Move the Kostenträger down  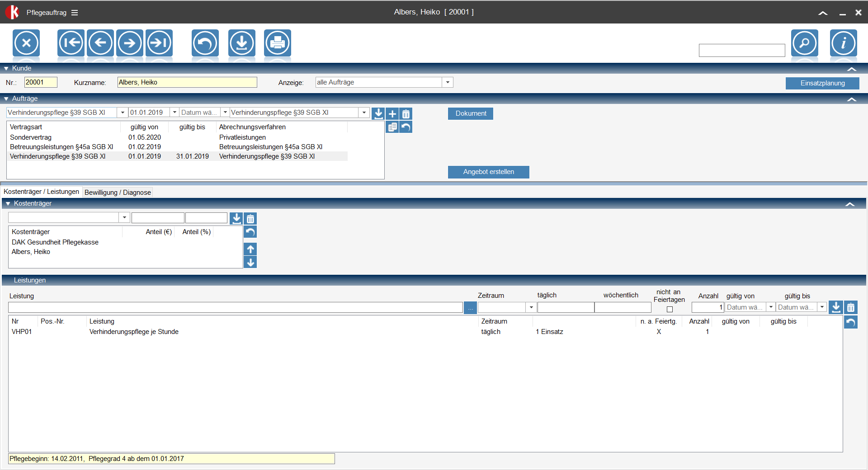pyautogui.click(x=250, y=262)
